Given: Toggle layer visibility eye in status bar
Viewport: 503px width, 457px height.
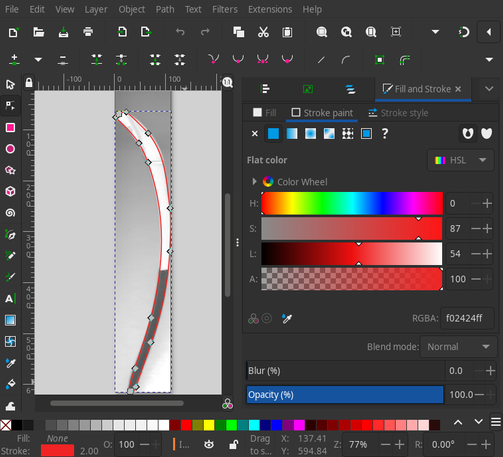Looking at the screenshot, I should [x=209, y=444].
